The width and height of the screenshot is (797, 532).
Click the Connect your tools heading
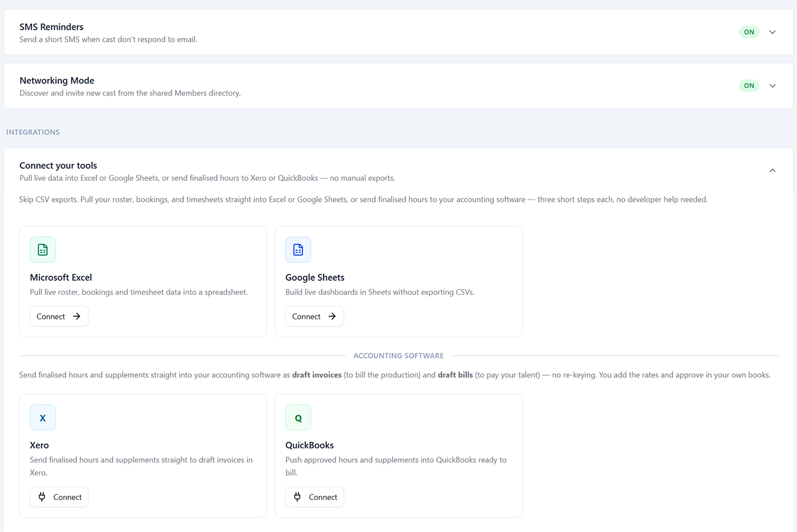(58, 165)
